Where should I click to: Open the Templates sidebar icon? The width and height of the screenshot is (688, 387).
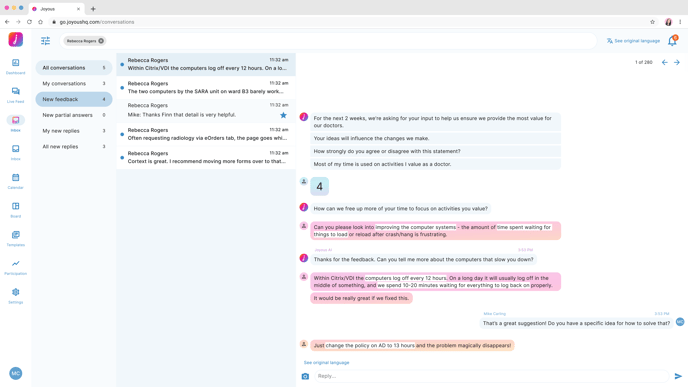tap(15, 235)
